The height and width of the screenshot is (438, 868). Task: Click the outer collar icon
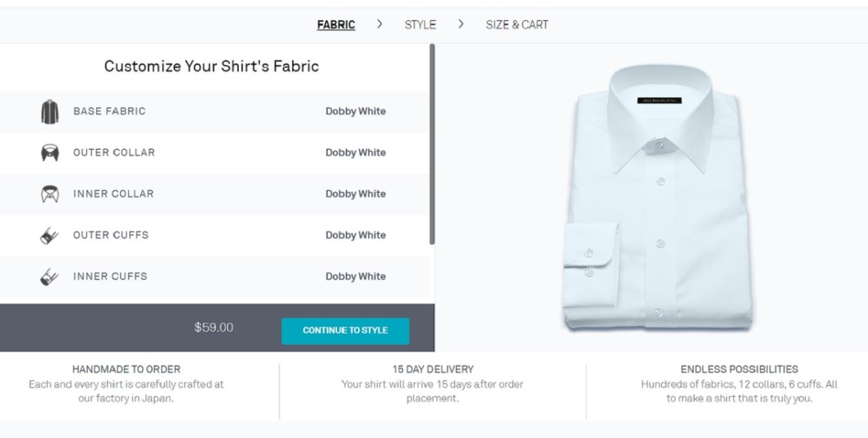(49, 153)
